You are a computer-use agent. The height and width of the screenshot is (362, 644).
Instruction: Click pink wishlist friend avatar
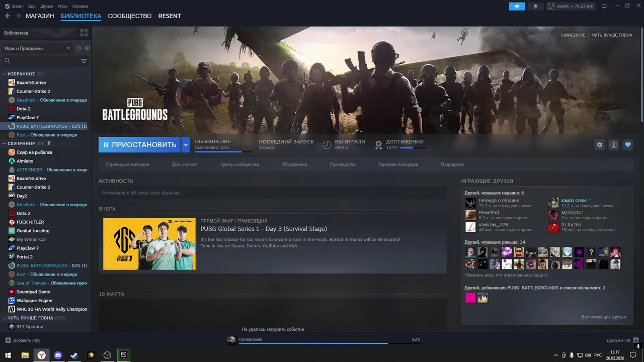pyautogui.click(x=470, y=298)
